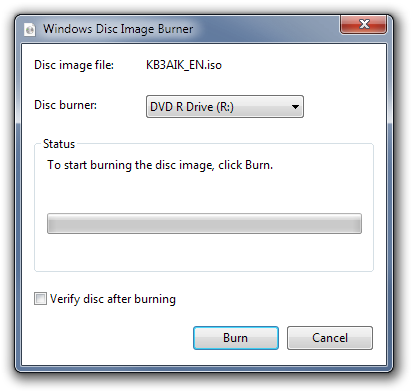Click the 'Disc image file:' label
This screenshot has width=412, height=391.
pyautogui.click(x=74, y=65)
